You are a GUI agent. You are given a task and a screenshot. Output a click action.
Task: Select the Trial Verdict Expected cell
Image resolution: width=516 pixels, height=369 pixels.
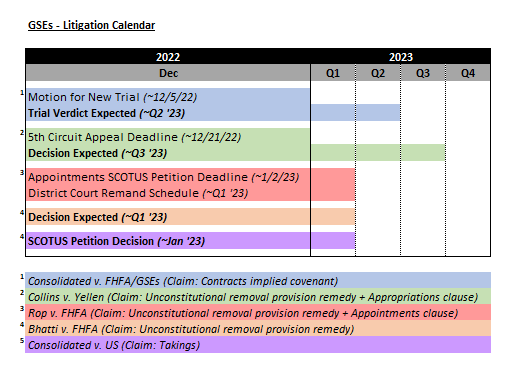168,113
